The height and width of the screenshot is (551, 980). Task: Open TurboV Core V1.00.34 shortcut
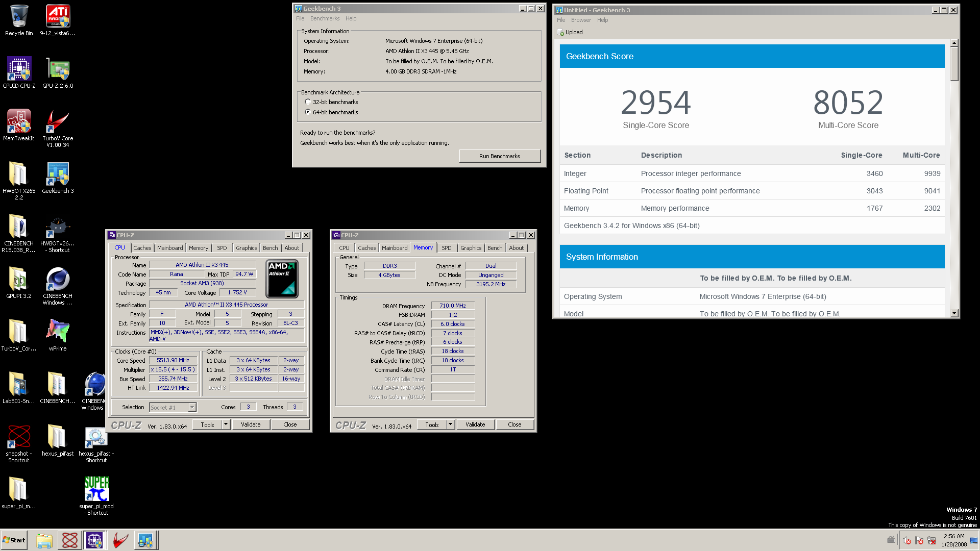tap(58, 128)
